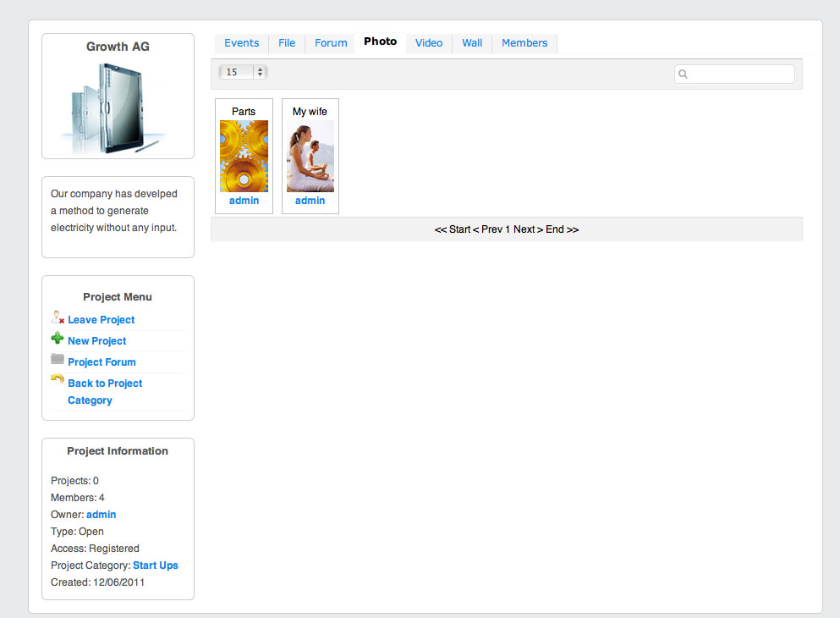Open the Forum tab
This screenshot has width=840, height=618.
pos(331,43)
